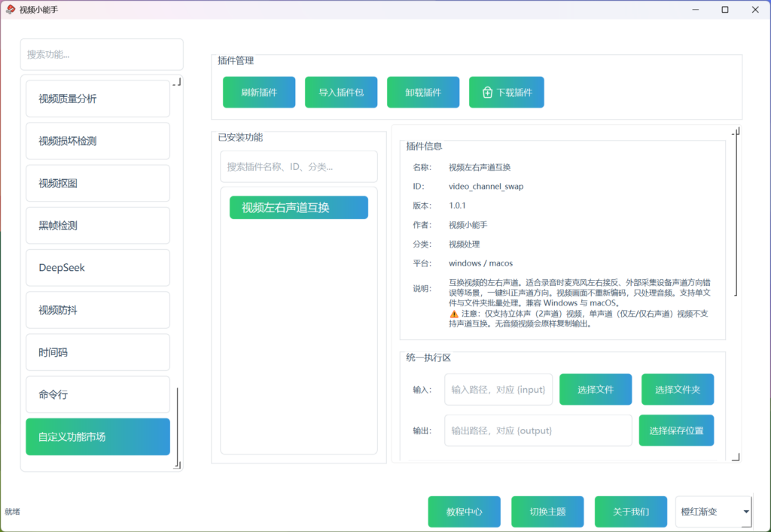Click the 切换主题 button
771x532 pixels.
point(547,512)
